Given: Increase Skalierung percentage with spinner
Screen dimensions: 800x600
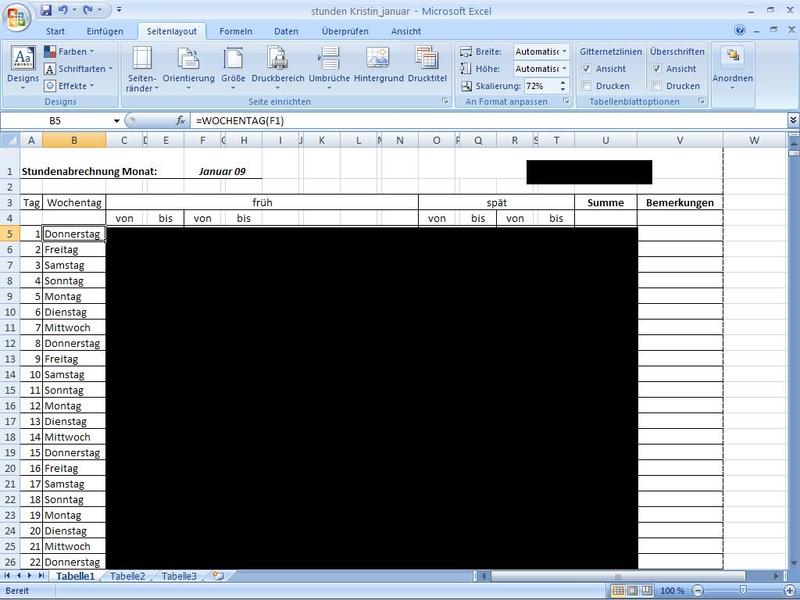Looking at the screenshot, I should (563, 83).
